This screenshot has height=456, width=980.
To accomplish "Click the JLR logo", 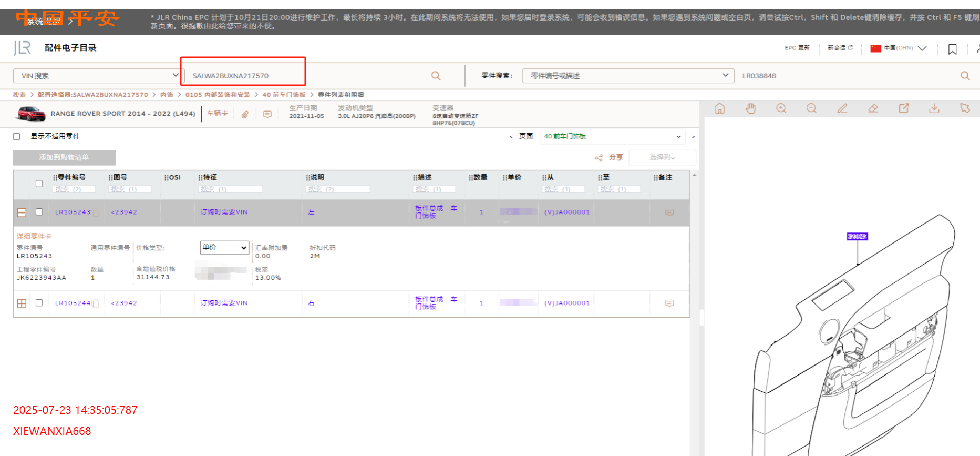I will click(22, 48).
